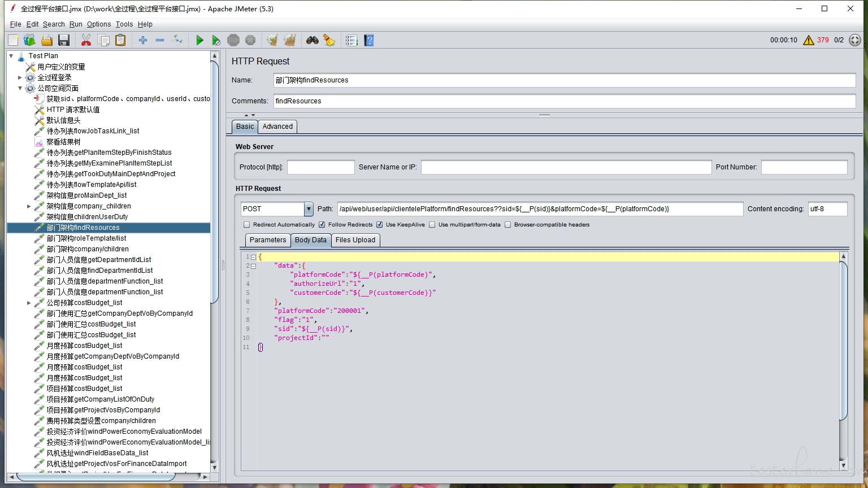The image size is (868, 488).
Task: Click the Server Name or IP field
Action: (x=566, y=167)
